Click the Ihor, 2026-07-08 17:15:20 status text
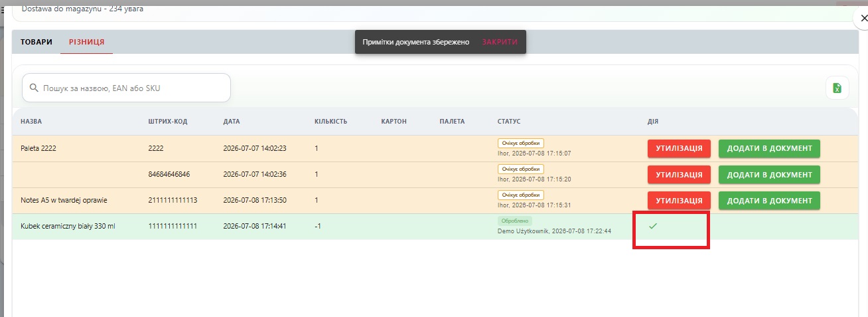This screenshot has width=868, height=317. (x=534, y=179)
